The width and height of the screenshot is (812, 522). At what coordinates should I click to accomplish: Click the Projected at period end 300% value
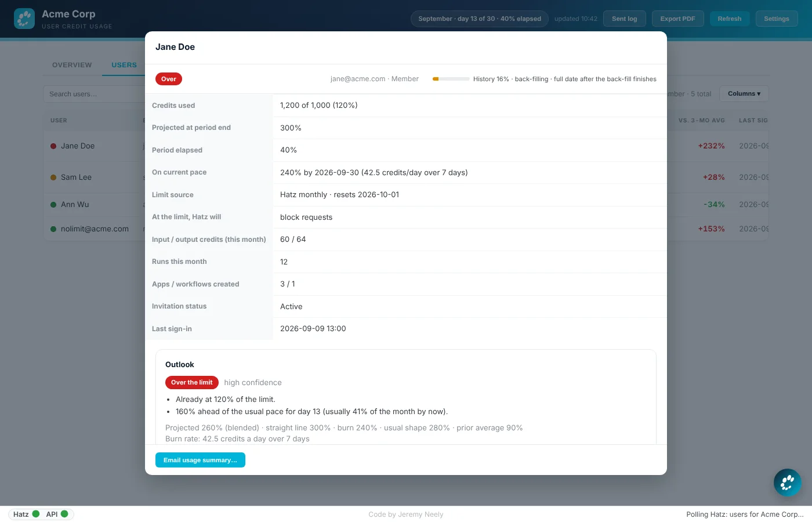coord(291,128)
